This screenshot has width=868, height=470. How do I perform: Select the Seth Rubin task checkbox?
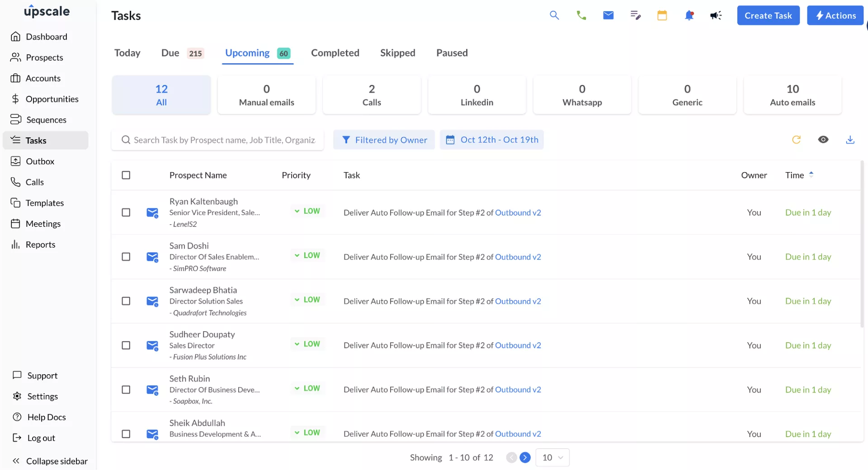[x=126, y=390]
